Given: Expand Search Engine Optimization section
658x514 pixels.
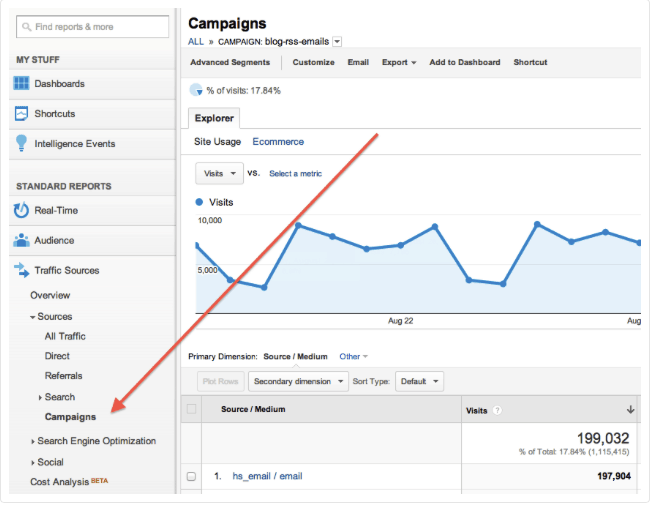Looking at the screenshot, I should point(33,441).
